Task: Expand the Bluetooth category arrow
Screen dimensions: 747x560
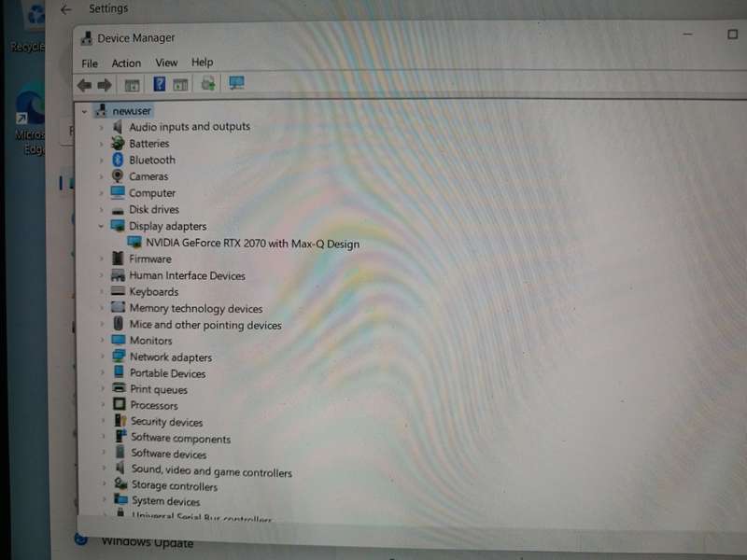Action: 101,161
